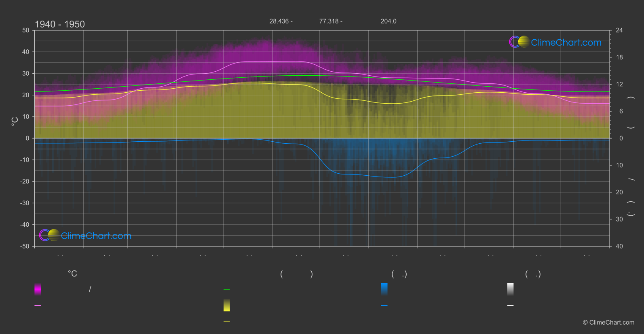The height and width of the screenshot is (334, 644).
Task: Toggle the pink line legend marker
Action: tap(38, 306)
